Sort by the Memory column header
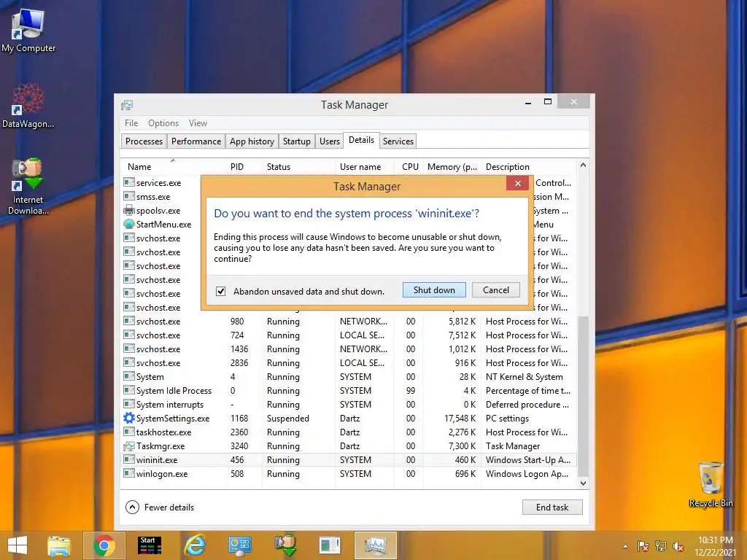Screen dimensions: 747x560 pos(452,167)
